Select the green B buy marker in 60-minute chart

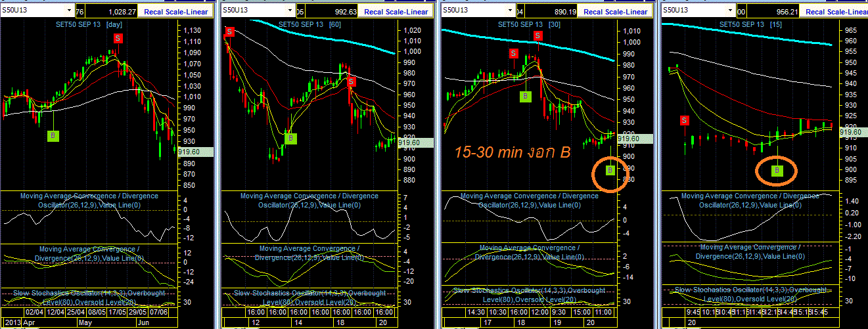(x=291, y=138)
